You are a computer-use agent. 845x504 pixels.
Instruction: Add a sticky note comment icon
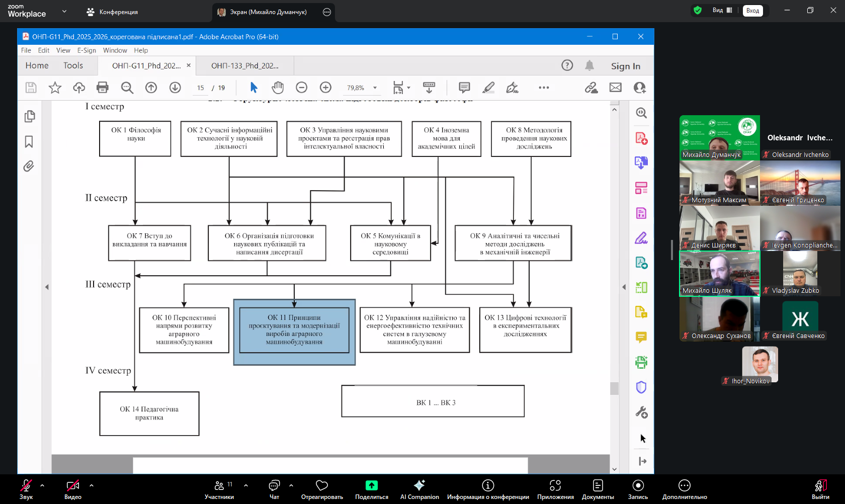[x=464, y=88]
